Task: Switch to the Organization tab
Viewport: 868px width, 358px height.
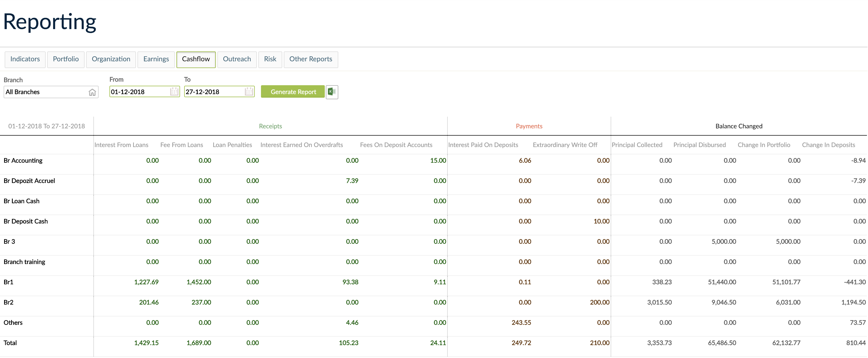Action: point(111,59)
